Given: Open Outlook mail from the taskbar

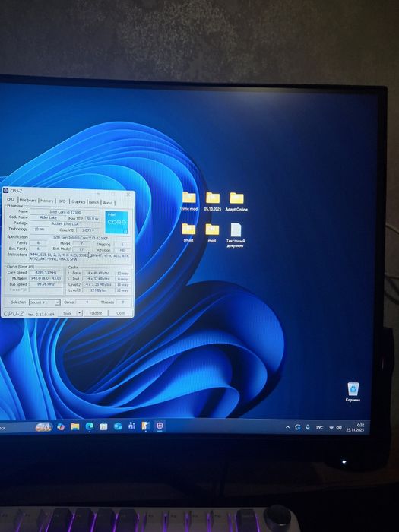Looking at the screenshot, I should (x=117, y=426).
